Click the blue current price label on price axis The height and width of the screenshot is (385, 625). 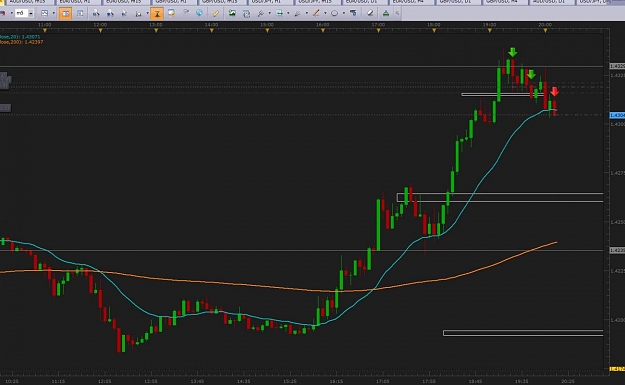617,115
